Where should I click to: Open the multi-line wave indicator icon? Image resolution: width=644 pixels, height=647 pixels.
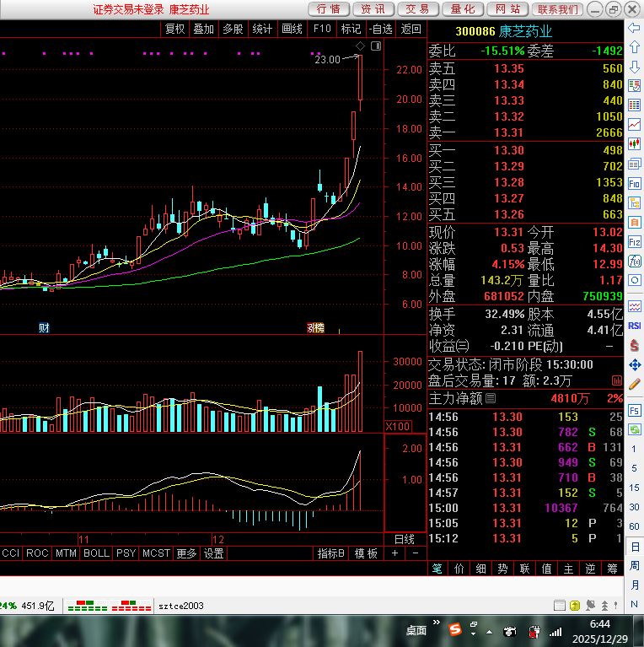[x=634, y=306]
